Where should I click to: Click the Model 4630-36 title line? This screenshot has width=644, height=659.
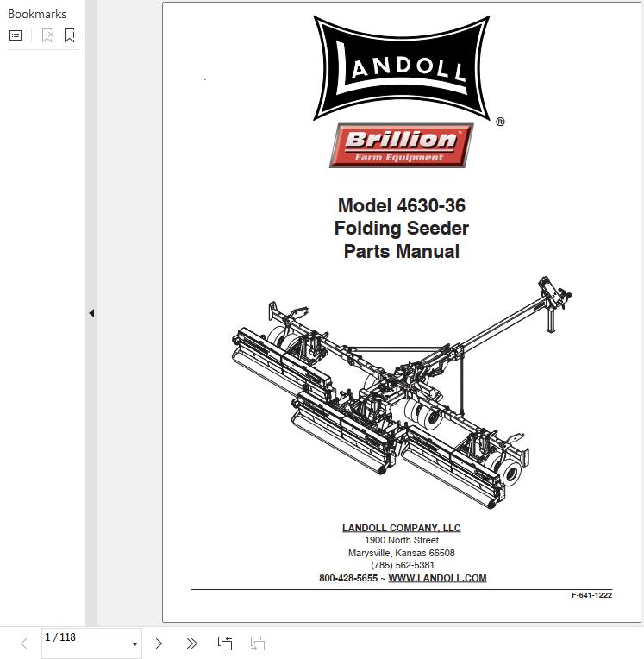pos(402,205)
